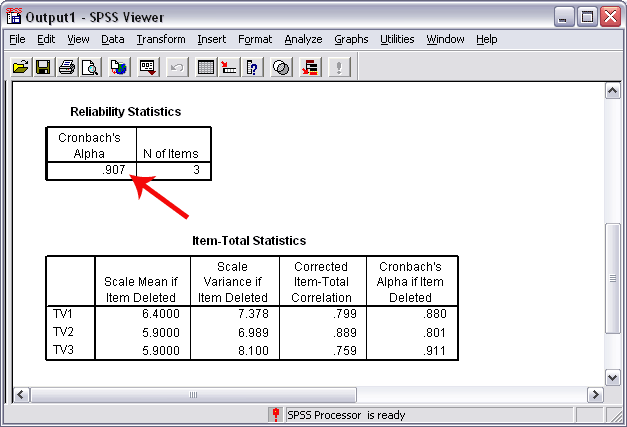Click the SPSS icon in the title bar
Screen dimensions: 627x427
14,16
